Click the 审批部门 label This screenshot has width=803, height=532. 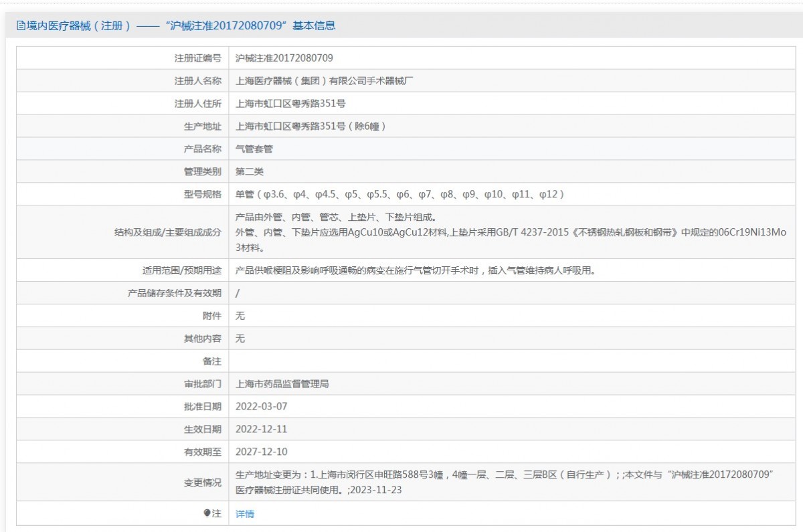203,384
